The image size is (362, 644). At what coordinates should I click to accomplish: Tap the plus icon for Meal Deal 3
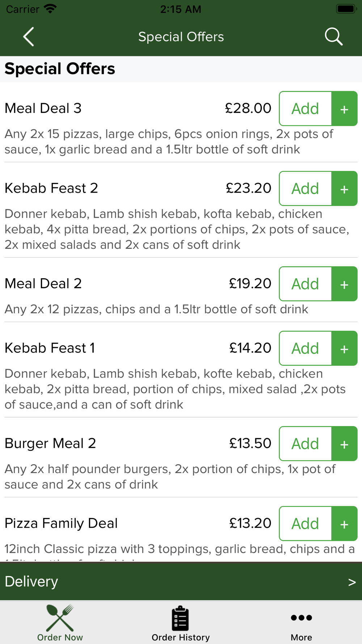345,109
